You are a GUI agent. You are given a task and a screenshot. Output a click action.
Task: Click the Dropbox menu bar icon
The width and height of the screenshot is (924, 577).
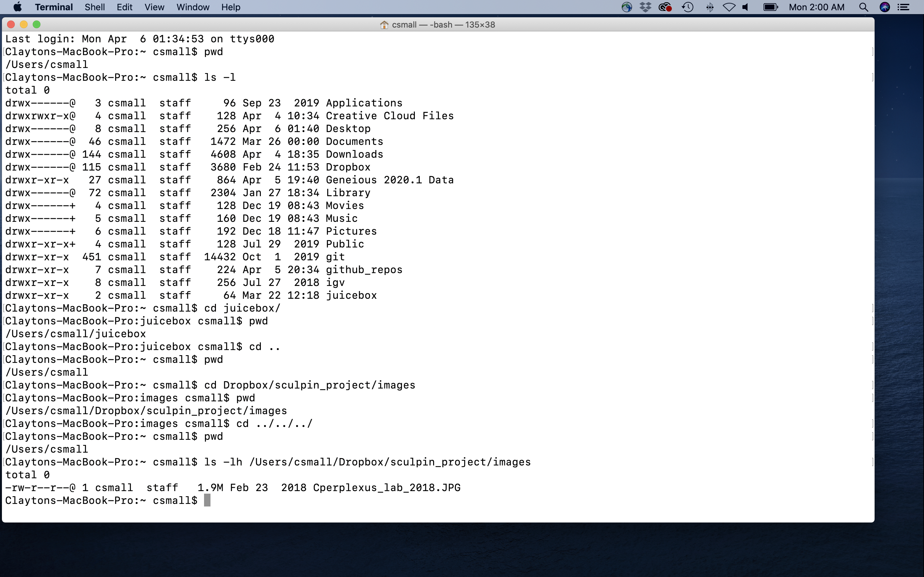click(645, 7)
